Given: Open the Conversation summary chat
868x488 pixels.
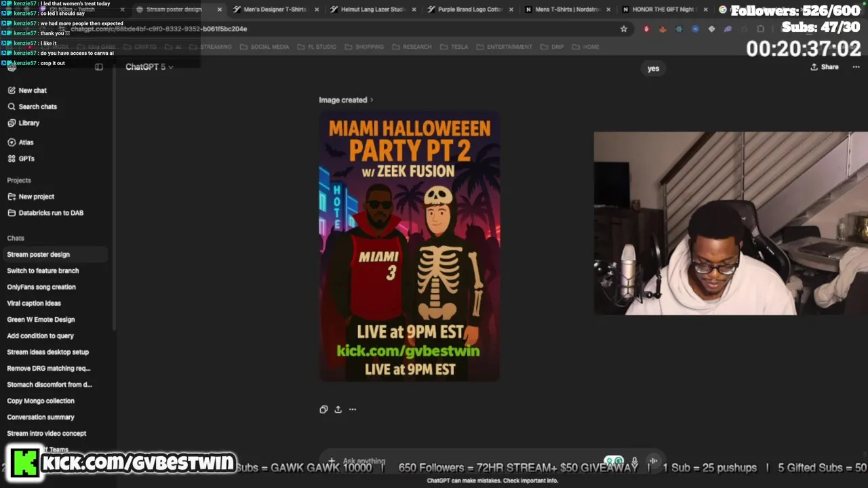Looking at the screenshot, I should tap(54, 417).
